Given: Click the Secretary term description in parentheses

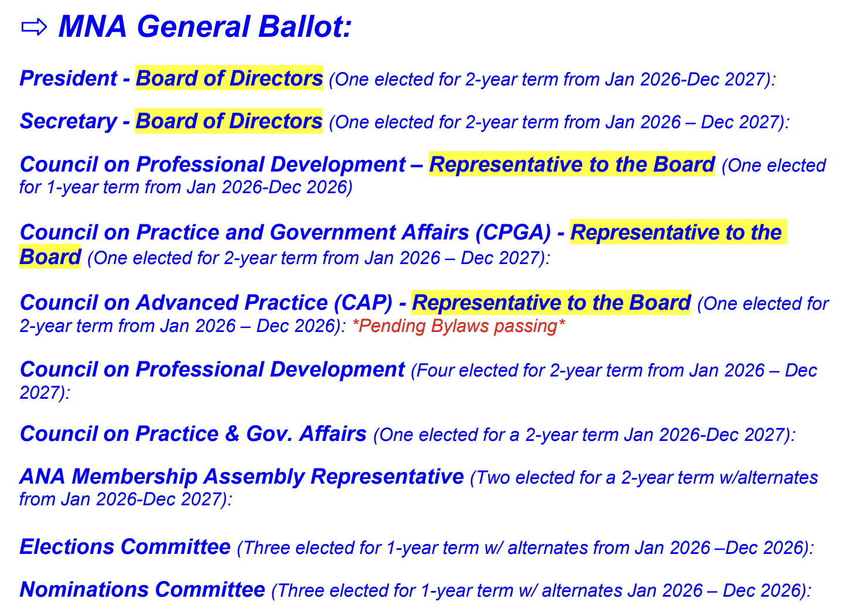Looking at the screenshot, I should pyautogui.click(x=559, y=122).
